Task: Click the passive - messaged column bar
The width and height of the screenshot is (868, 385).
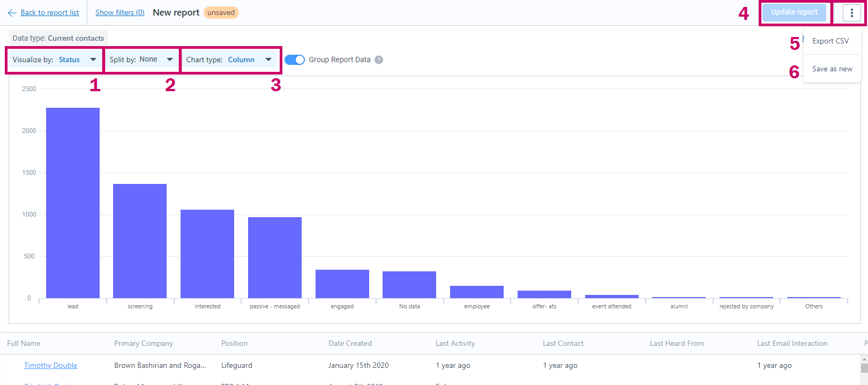Action: click(x=275, y=258)
